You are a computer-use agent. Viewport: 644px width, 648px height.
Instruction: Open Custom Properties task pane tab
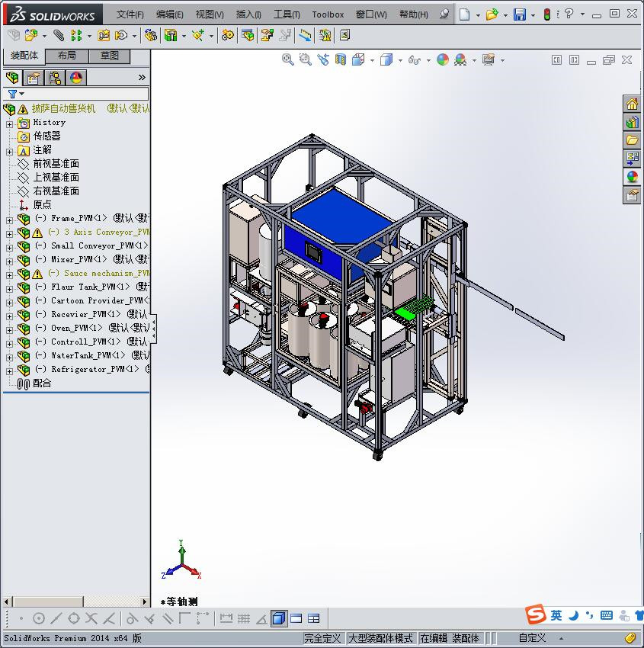[x=632, y=194]
